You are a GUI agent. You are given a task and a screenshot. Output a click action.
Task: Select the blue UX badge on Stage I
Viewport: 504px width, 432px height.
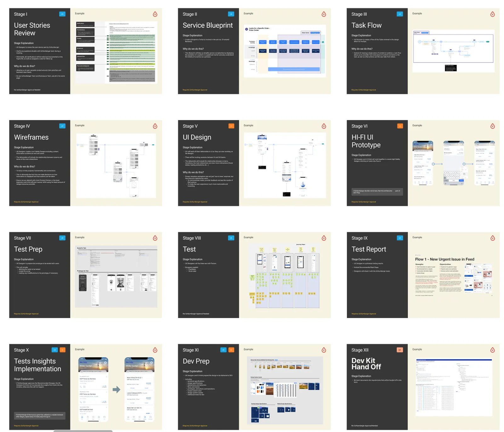tap(62, 14)
